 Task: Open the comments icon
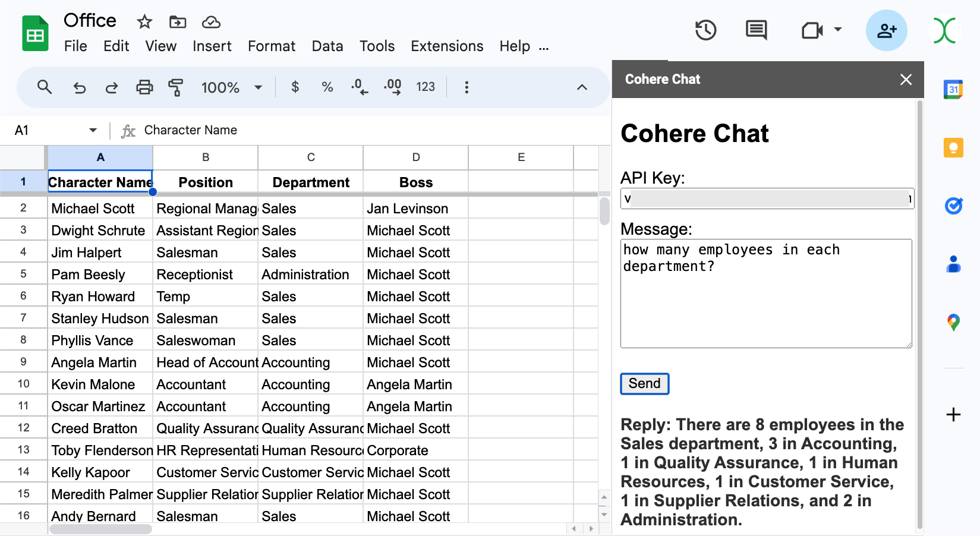pyautogui.click(x=756, y=30)
